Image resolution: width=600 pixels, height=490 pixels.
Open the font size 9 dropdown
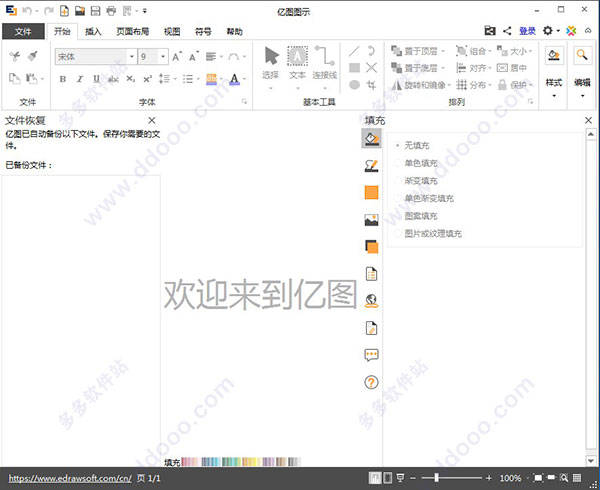point(163,57)
